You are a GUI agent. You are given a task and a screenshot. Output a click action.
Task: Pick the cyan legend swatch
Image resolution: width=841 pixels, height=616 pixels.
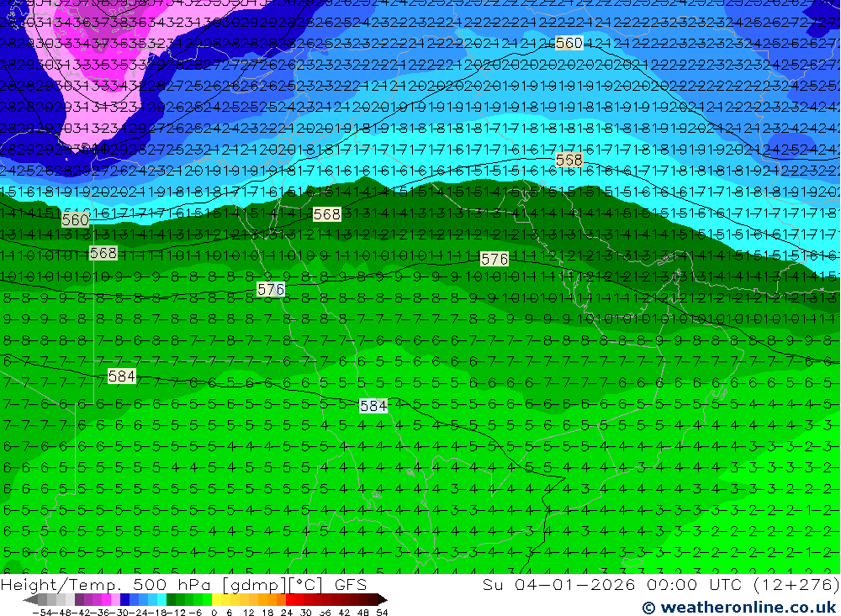coord(161,599)
